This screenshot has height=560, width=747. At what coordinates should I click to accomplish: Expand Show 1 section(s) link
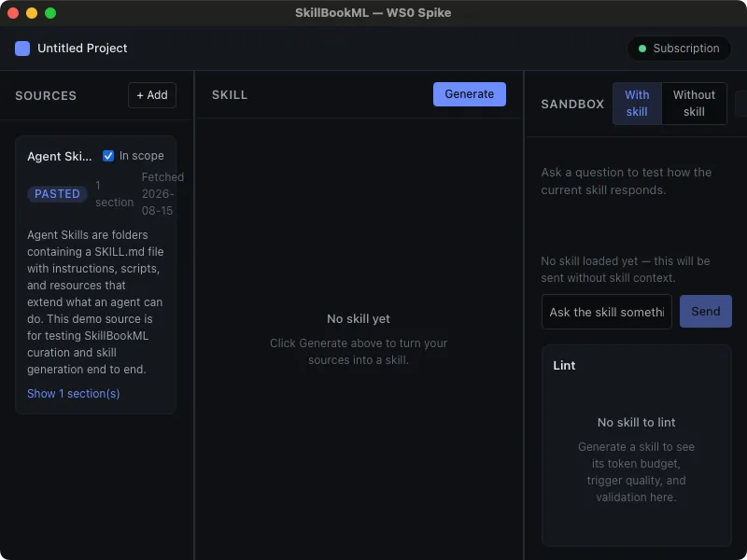point(74,393)
